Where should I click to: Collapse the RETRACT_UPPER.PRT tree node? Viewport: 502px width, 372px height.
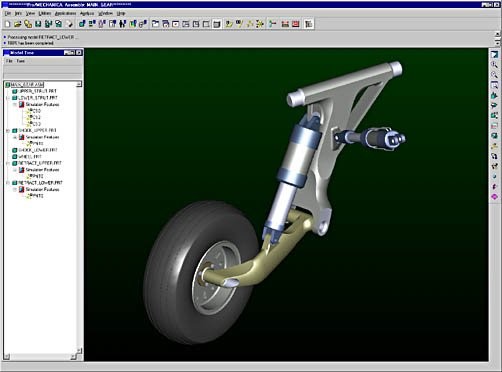tap(8, 163)
